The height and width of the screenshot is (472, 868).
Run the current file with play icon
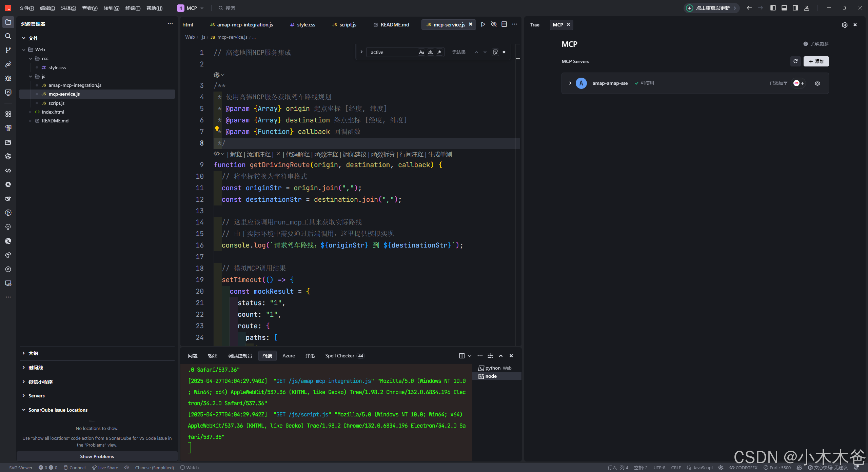click(483, 24)
